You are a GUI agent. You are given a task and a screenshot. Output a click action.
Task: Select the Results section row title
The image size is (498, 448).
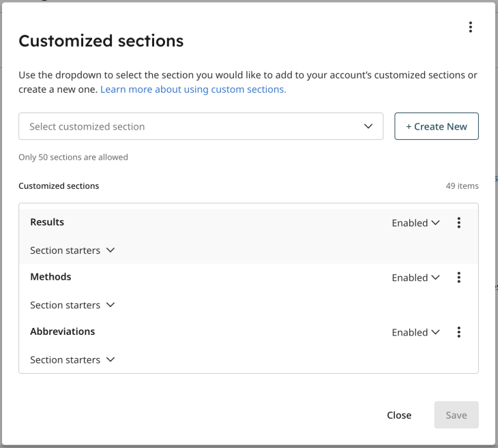[x=47, y=222]
